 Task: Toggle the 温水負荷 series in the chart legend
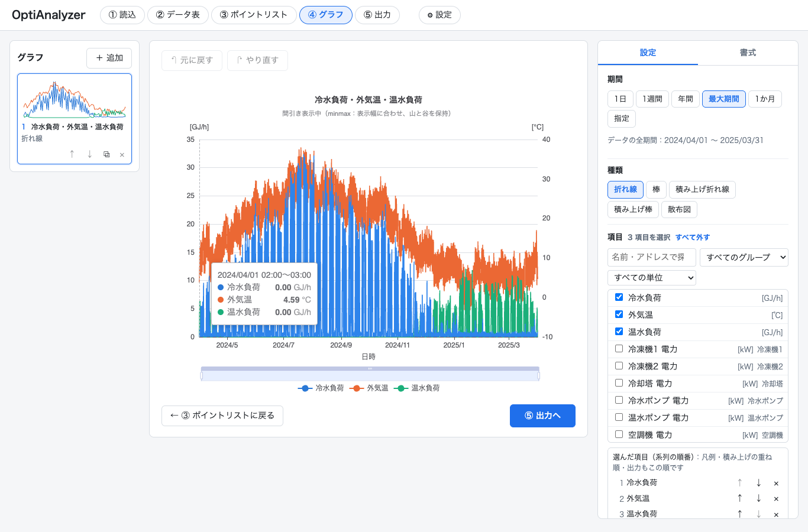[x=417, y=388]
